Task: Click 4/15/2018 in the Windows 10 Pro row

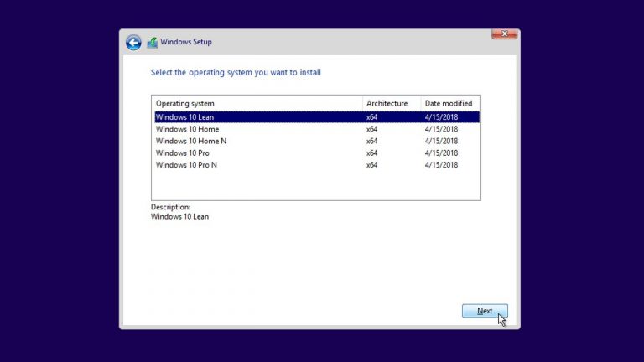Action: pos(441,153)
